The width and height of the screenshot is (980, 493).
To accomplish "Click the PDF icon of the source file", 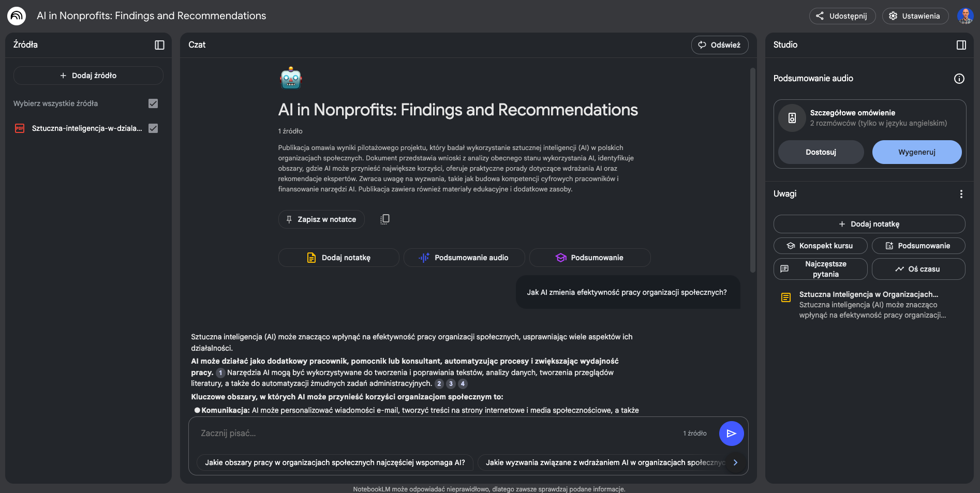I will pyautogui.click(x=20, y=128).
